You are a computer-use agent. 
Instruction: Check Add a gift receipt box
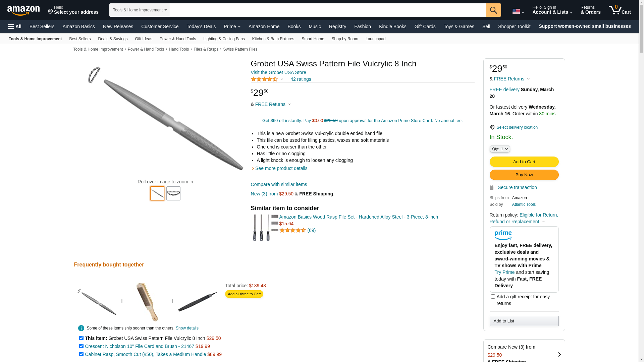(493, 297)
